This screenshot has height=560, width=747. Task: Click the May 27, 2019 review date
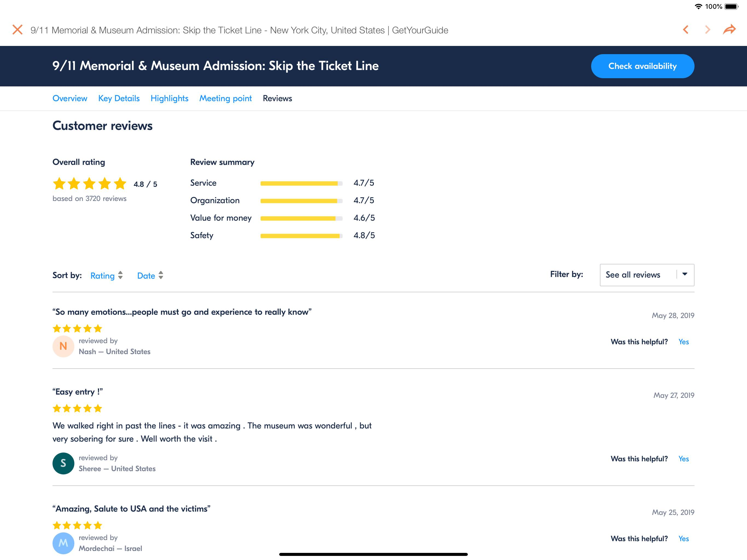pos(674,395)
